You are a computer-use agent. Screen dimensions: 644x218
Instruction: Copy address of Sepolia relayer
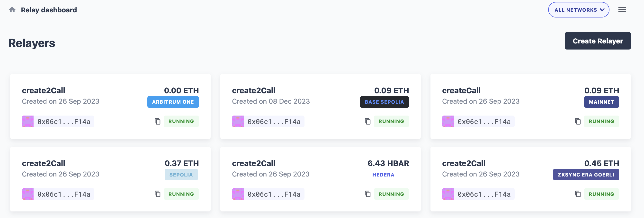tap(158, 194)
